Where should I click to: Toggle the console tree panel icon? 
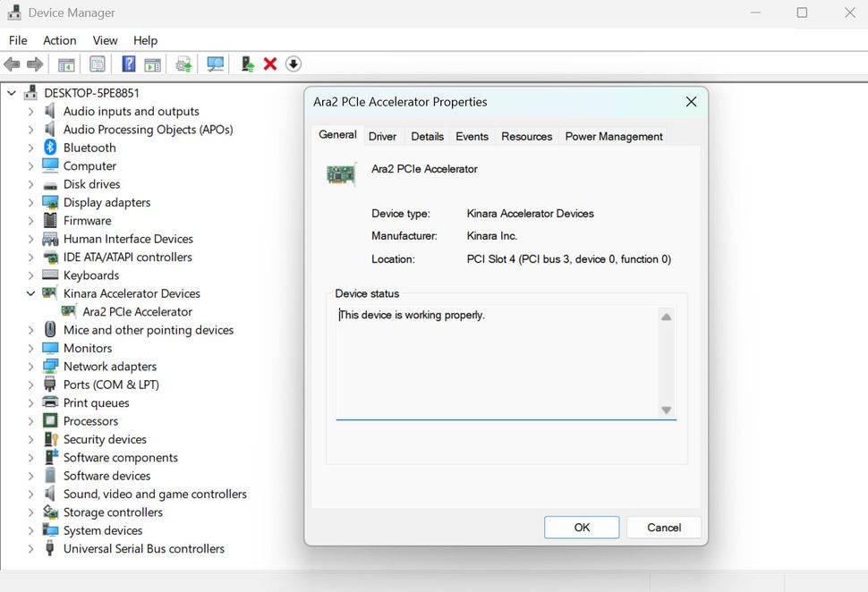pyautogui.click(x=65, y=63)
